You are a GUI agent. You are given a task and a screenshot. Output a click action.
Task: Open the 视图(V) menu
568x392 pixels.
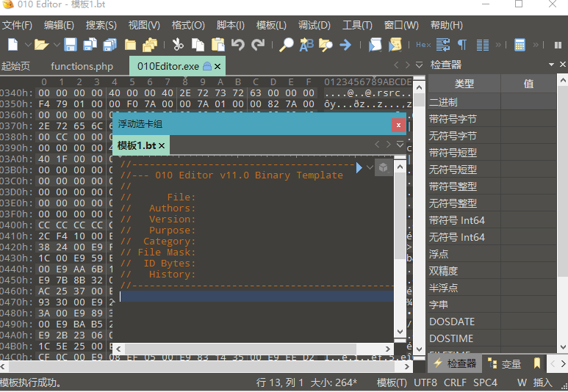click(144, 26)
